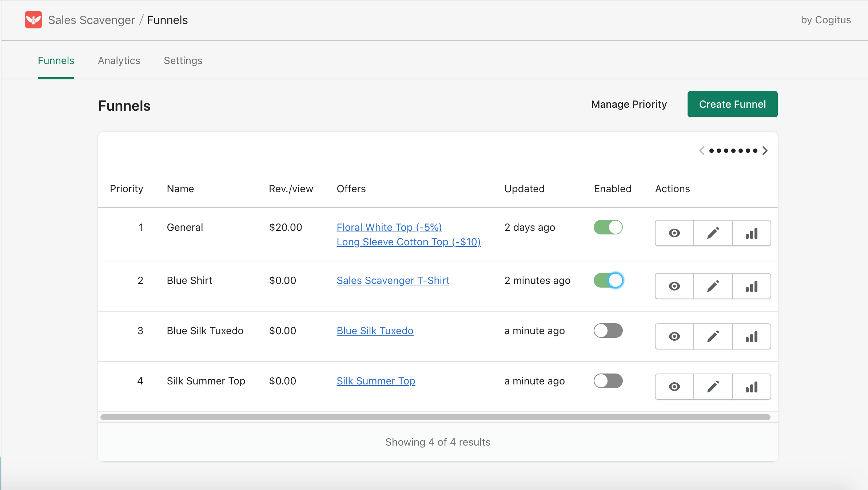Preview the Blue Silk Tuxedo funnel
Image resolution: width=868 pixels, height=490 pixels.
point(674,336)
